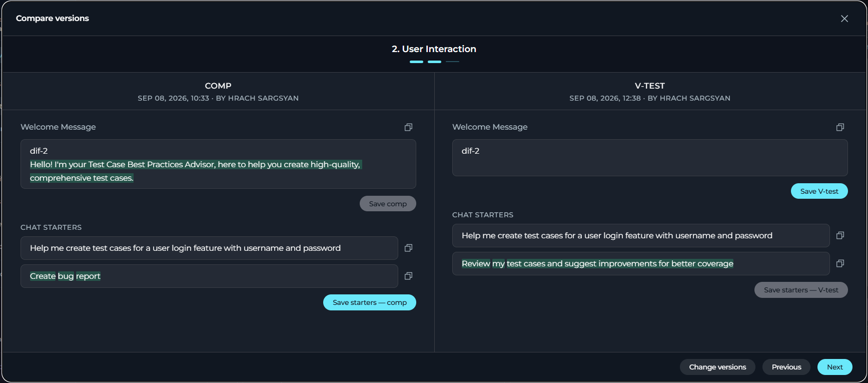868x383 pixels.
Task: Click V-TEST starter about user login feature
Action: pos(641,235)
